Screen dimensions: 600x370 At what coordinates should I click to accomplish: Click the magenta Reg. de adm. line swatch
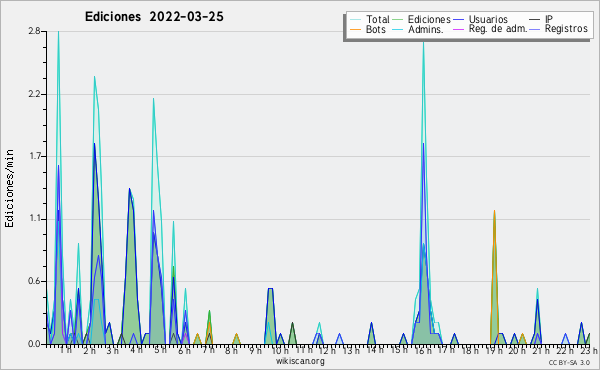[x=458, y=29]
